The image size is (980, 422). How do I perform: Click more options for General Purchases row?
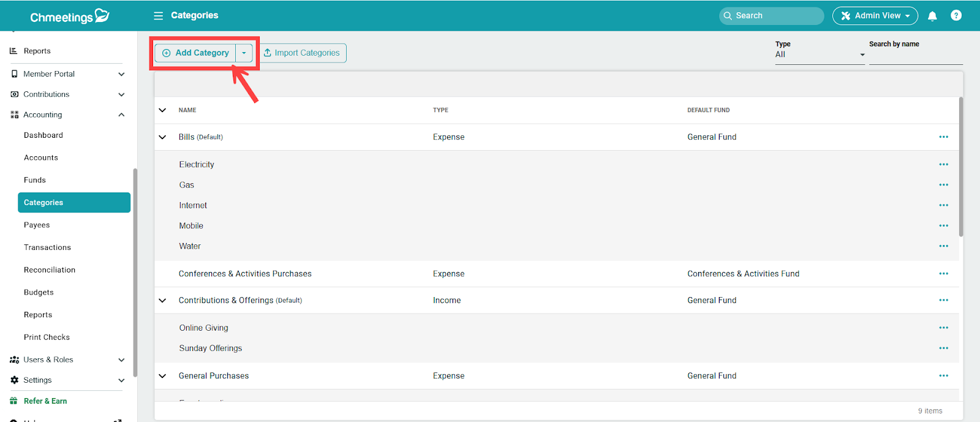coord(943,376)
